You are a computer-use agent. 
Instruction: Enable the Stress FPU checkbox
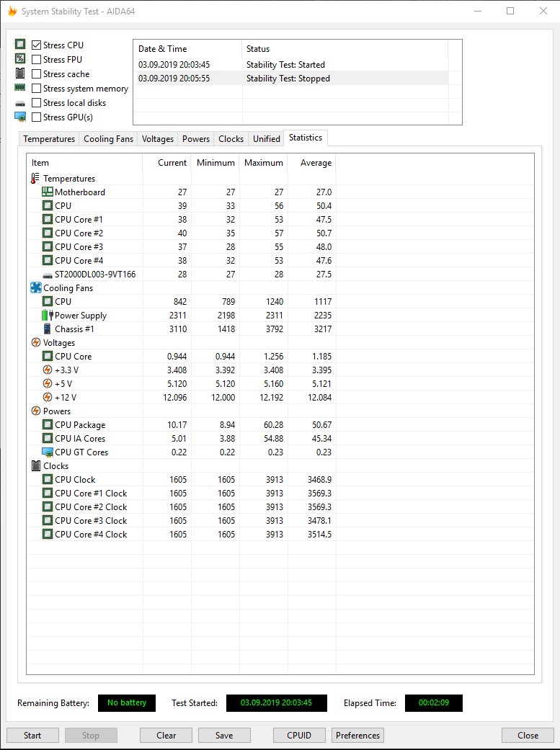pyautogui.click(x=36, y=59)
